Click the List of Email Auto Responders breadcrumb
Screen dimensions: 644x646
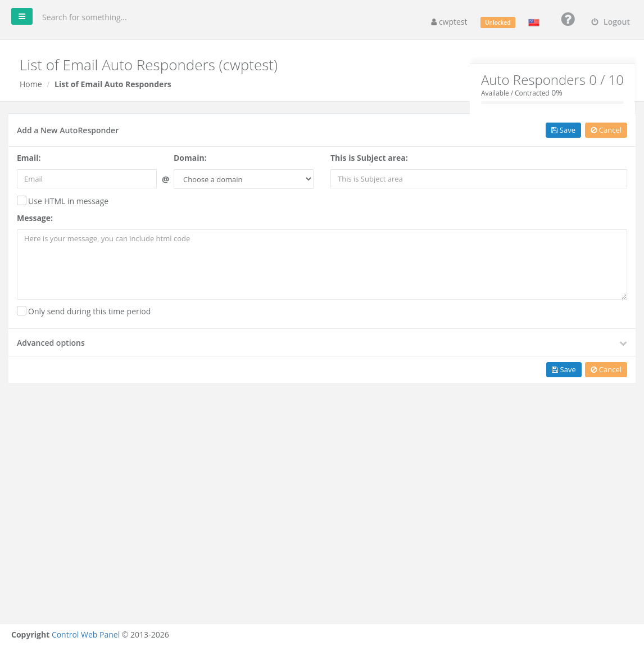(x=113, y=84)
